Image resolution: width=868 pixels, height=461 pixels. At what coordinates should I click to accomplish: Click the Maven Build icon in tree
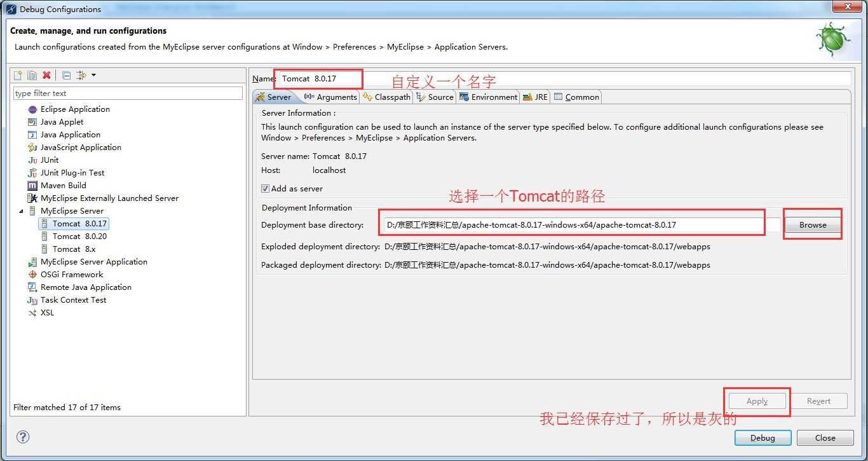pyautogui.click(x=32, y=186)
